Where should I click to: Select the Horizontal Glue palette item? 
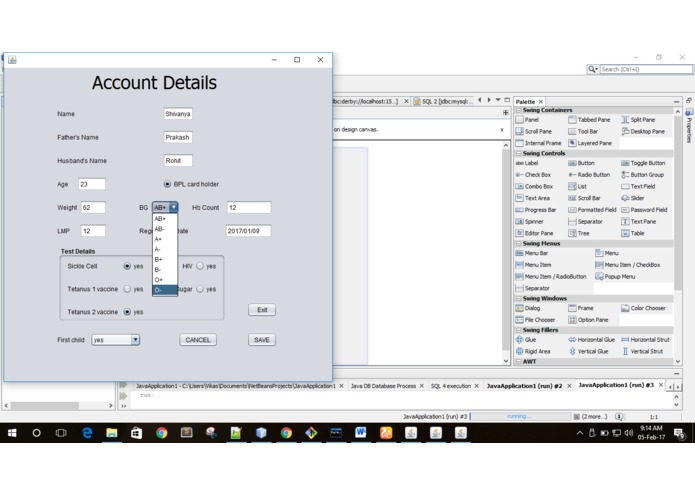coord(591,340)
